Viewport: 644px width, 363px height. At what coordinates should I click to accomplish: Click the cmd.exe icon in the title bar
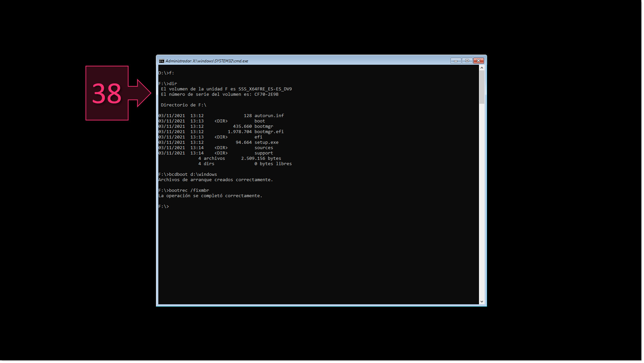pos(161,61)
